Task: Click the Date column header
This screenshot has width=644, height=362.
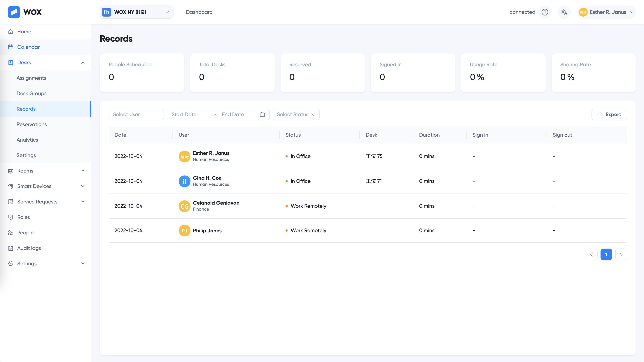Action: pos(141,135)
